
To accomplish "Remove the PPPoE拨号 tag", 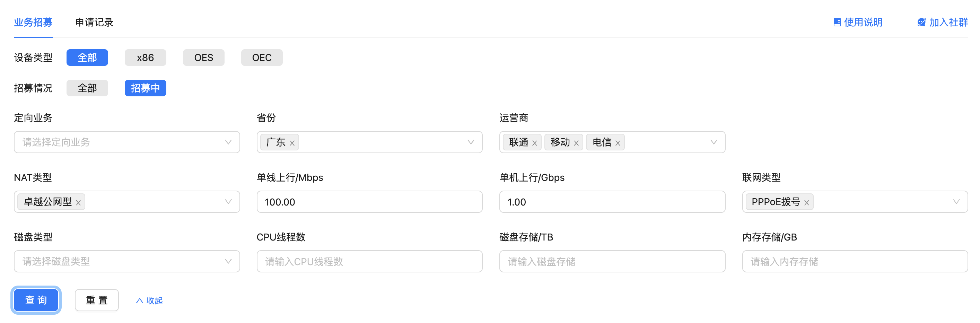I will pyautogui.click(x=806, y=203).
